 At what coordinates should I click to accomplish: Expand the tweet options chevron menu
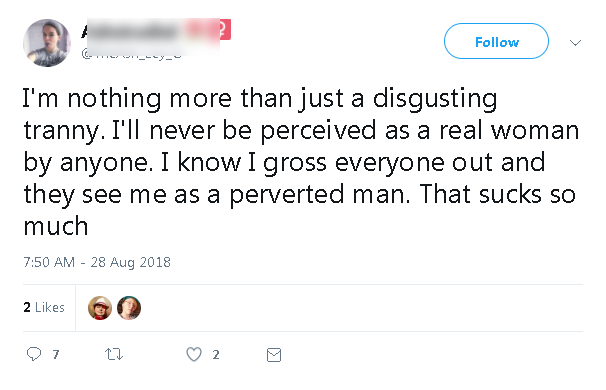(575, 42)
